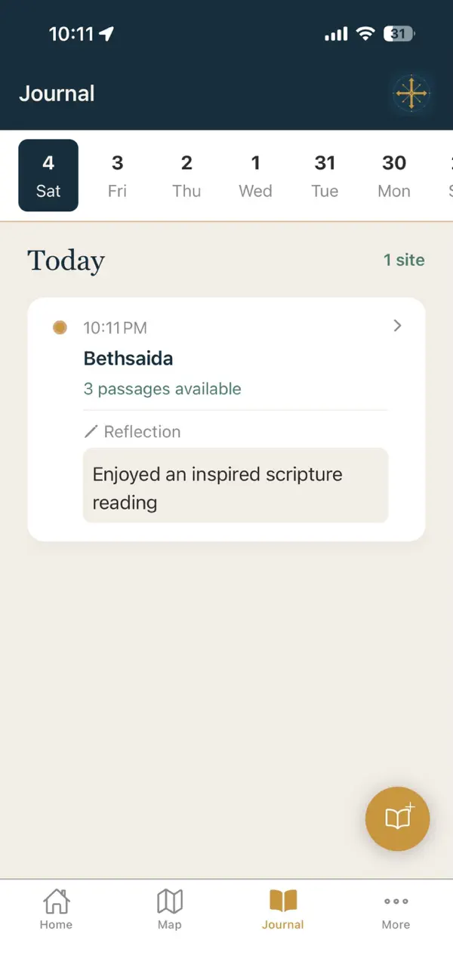Expand the Bethsaida entry with the chevron
This screenshot has height=980, width=453.
coord(397,325)
